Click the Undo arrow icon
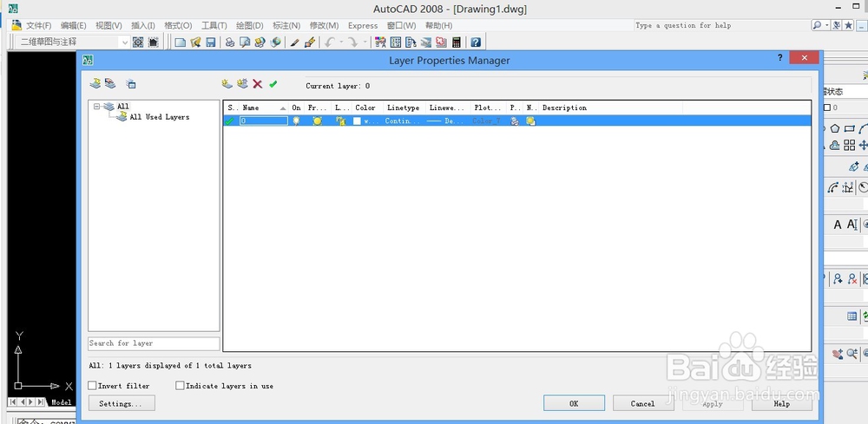 (x=329, y=42)
